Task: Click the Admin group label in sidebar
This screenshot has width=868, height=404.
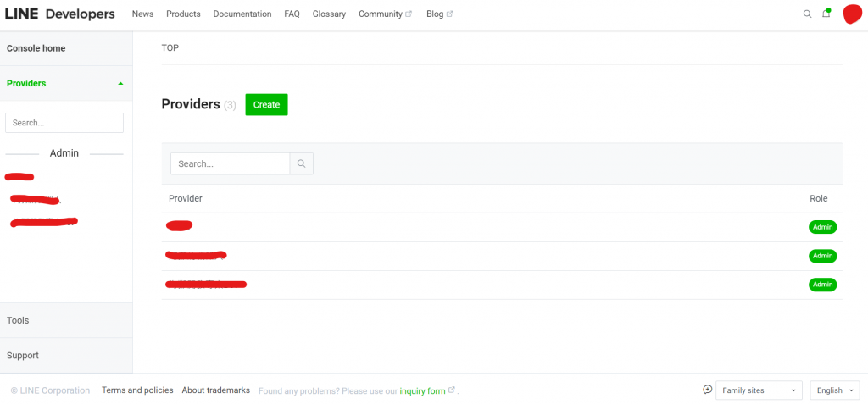Action: click(x=64, y=153)
